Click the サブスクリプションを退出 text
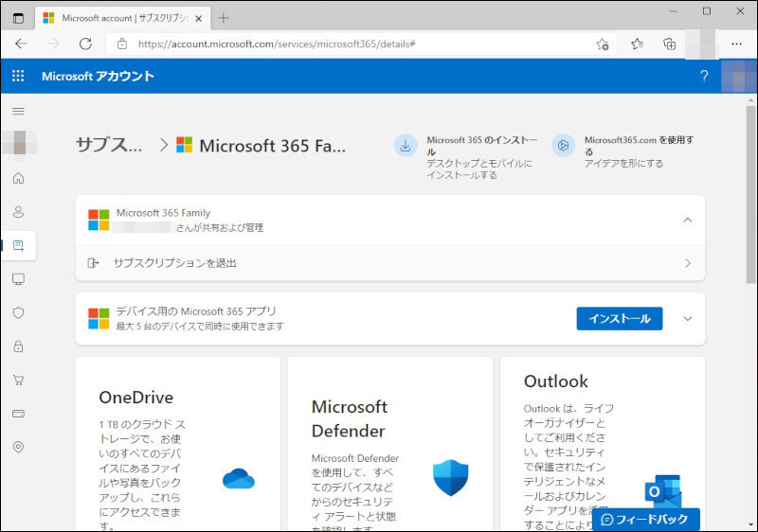The height and width of the screenshot is (532, 758). [x=174, y=263]
